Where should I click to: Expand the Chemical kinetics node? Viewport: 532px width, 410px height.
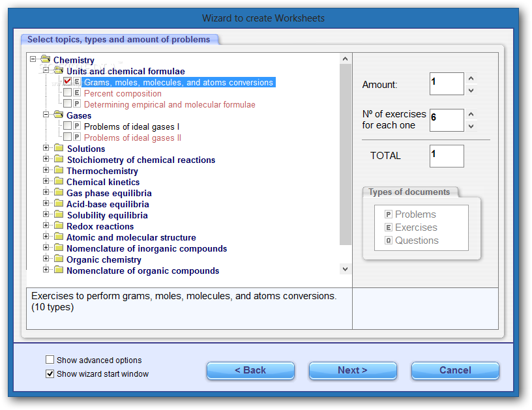pos(46,181)
